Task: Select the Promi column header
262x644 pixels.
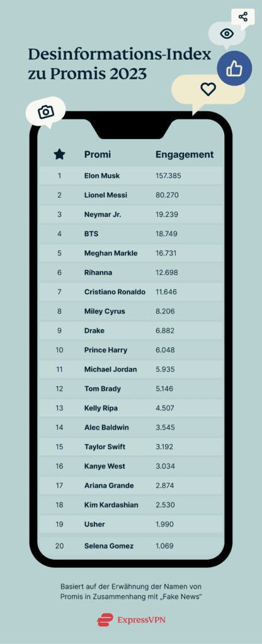Action: (x=98, y=155)
